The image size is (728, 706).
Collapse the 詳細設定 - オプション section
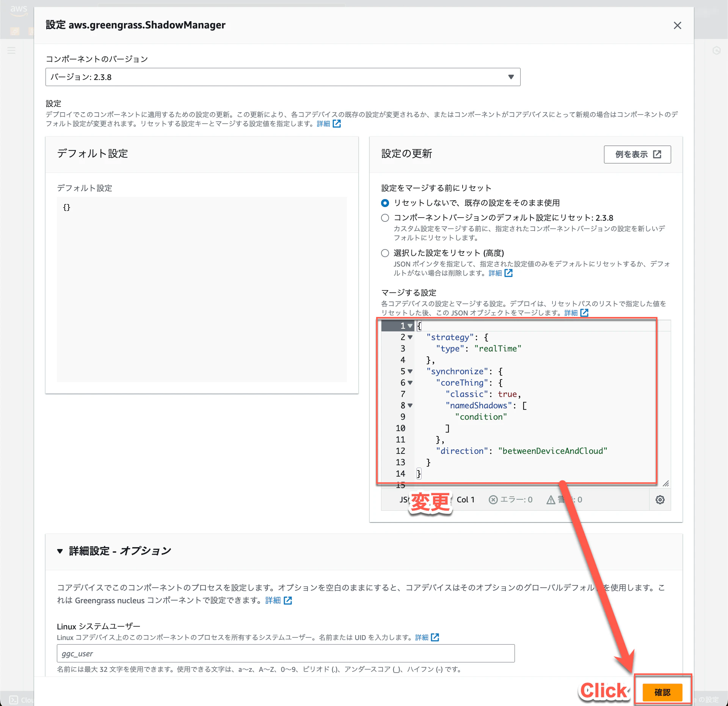coord(60,551)
